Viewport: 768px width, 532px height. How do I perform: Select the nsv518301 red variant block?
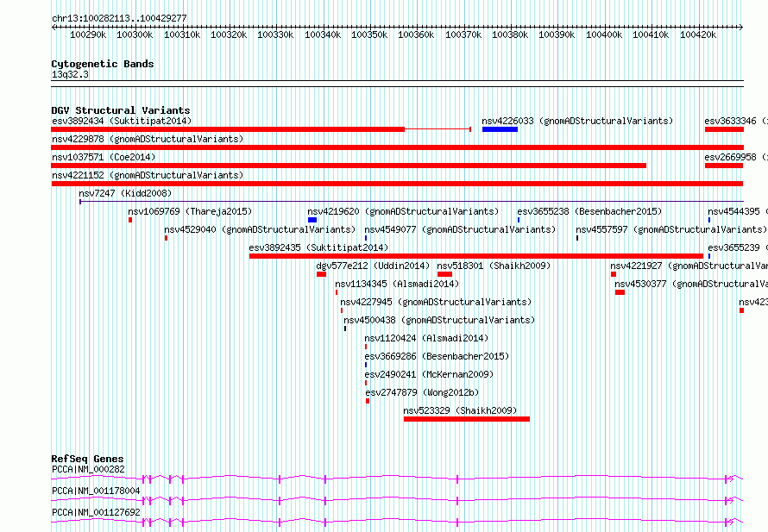coord(444,274)
